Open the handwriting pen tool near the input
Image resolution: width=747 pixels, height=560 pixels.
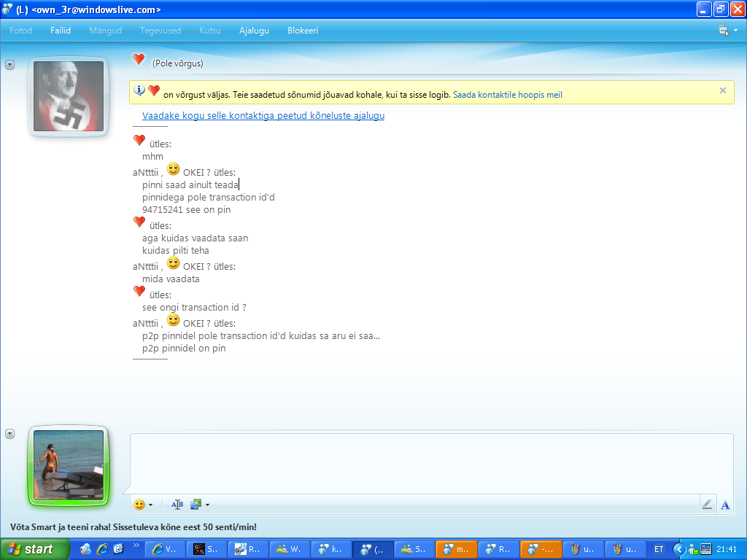point(707,504)
